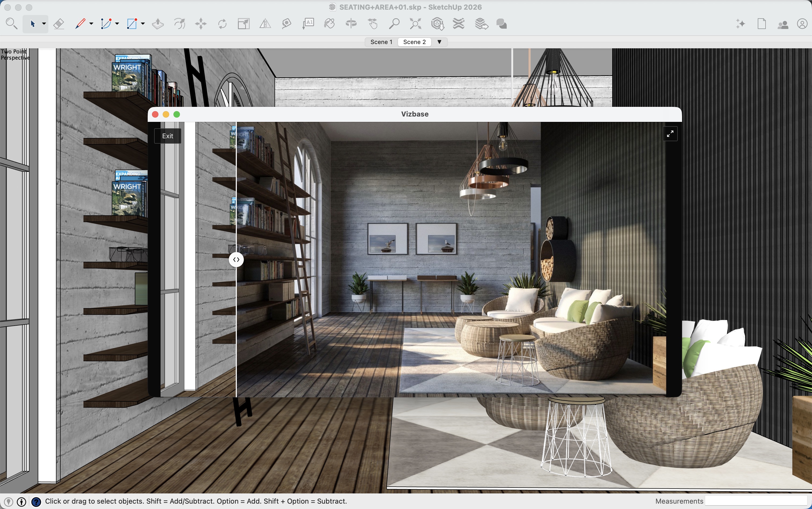Image resolution: width=812 pixels, height=509 pixels.
Task: Select the Orbit tool
Action: 351,24
